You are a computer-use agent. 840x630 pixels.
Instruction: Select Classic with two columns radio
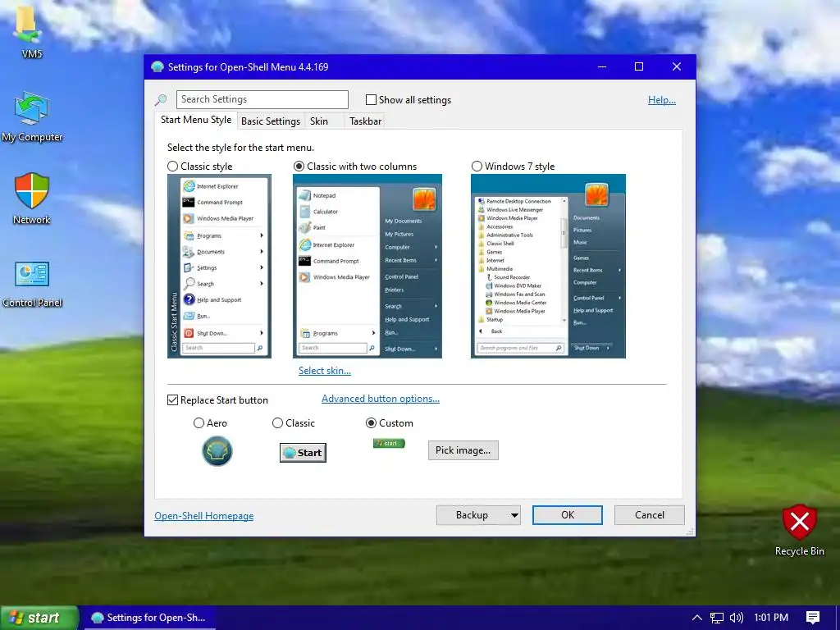tap(299, 166)
